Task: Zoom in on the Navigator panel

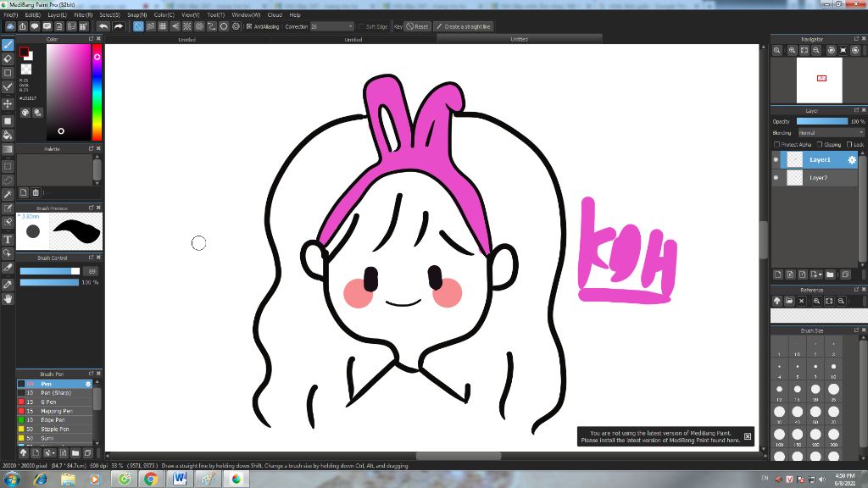Action: [793, 50]
